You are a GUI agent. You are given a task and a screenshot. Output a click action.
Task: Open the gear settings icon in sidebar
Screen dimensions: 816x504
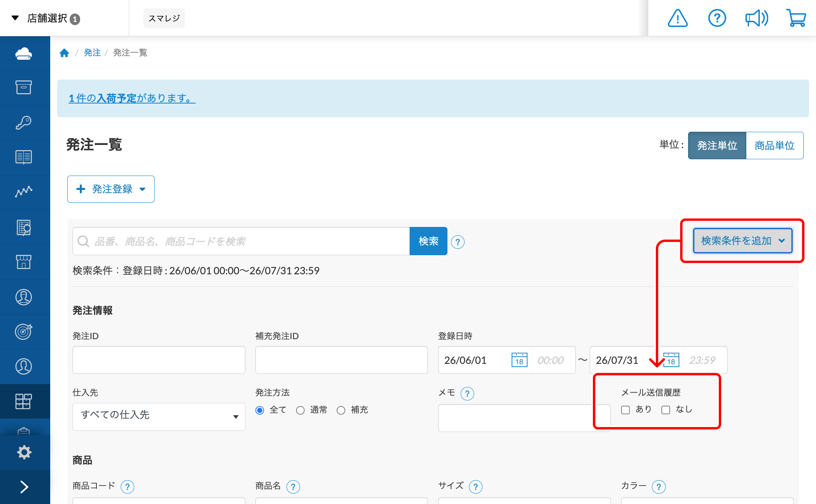pos(24,452)
